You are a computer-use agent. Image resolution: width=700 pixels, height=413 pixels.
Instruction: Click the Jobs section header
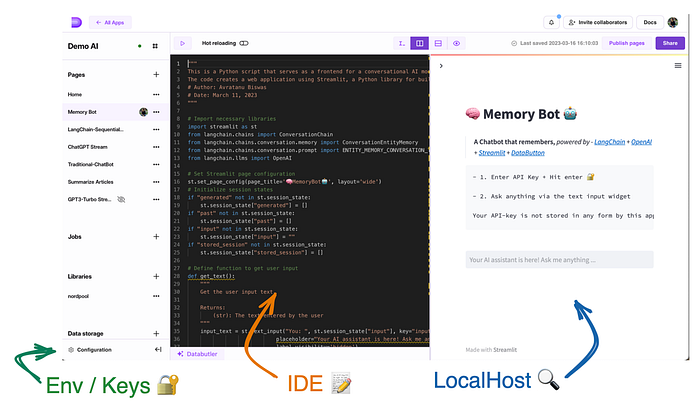75,237
